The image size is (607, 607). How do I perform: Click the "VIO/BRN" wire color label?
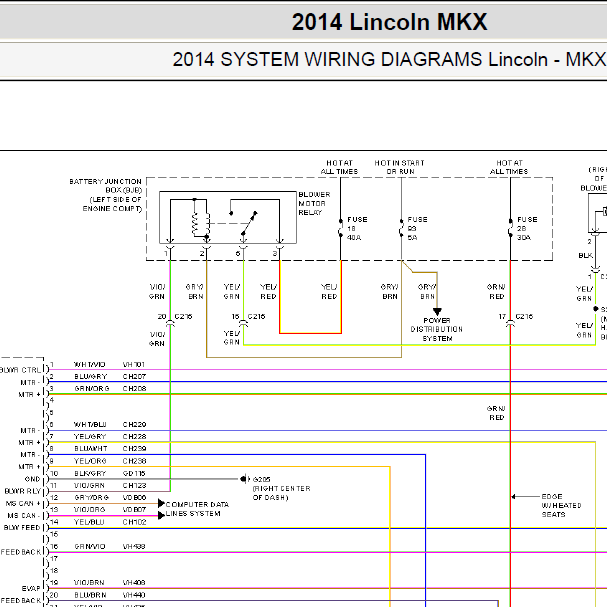[89, 583]
